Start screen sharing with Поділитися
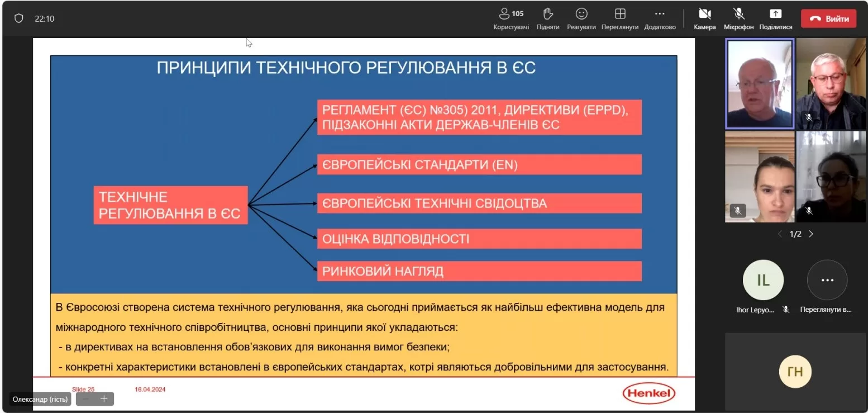Screen dimensions: 868x413 (x=775, y=18)
